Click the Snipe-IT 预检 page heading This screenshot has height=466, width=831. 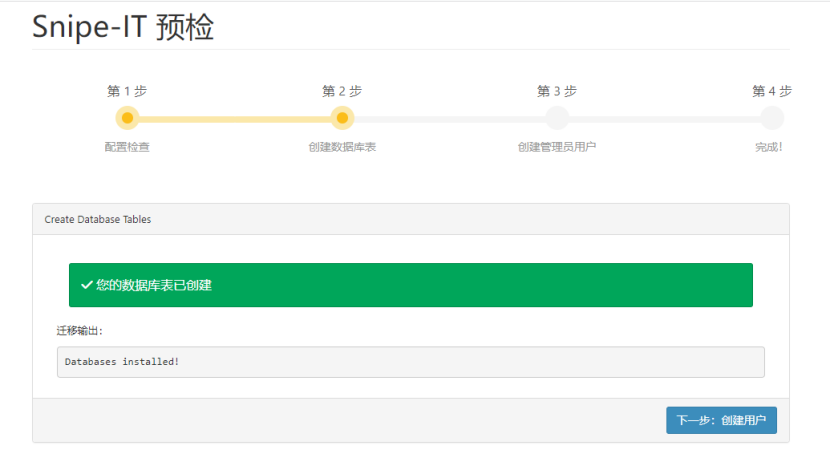(123, 27)
